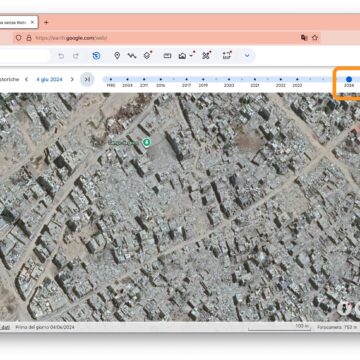Click the translate page icon
This screenshot has width=360, height=360.
click(304, 38)
